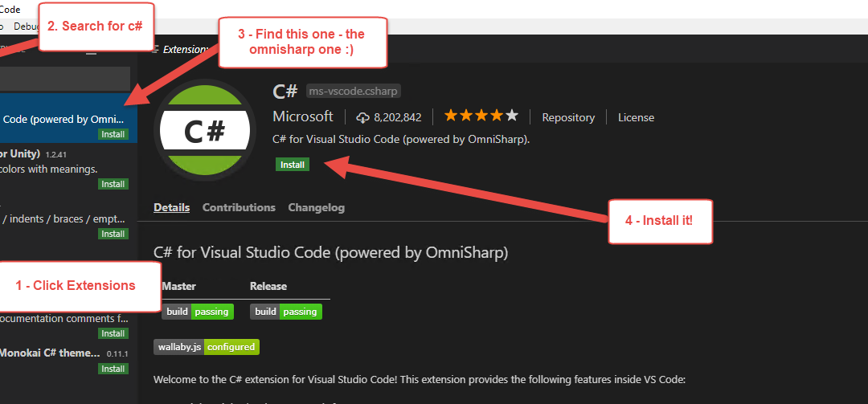The width and height of the screenshot is (868, 404).
Task: Click the green Install button under Microsoft
Action: 293,165
